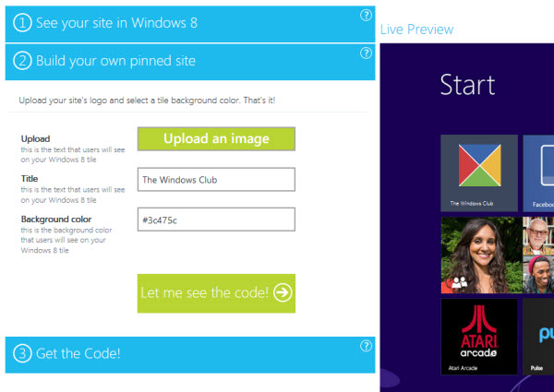554x392 pixels.
Task: Click the circled number 1 step icon
Action: 22,23
